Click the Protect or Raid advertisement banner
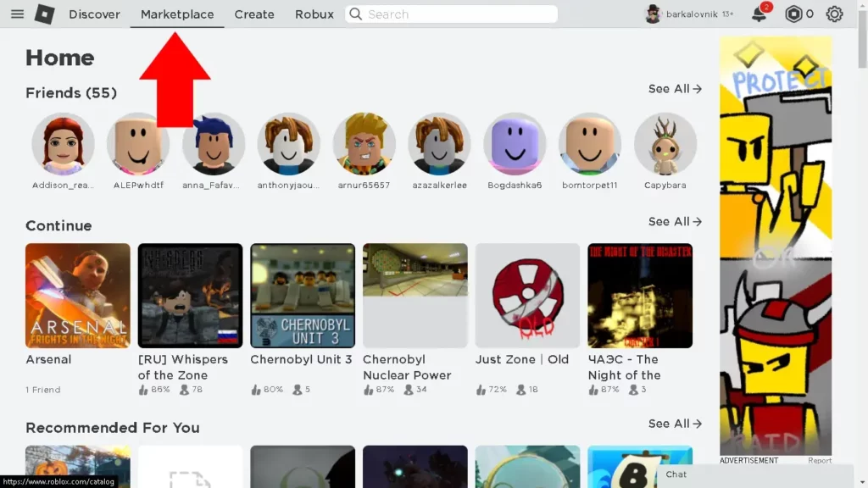868x488 pixels. coord(776,246)
